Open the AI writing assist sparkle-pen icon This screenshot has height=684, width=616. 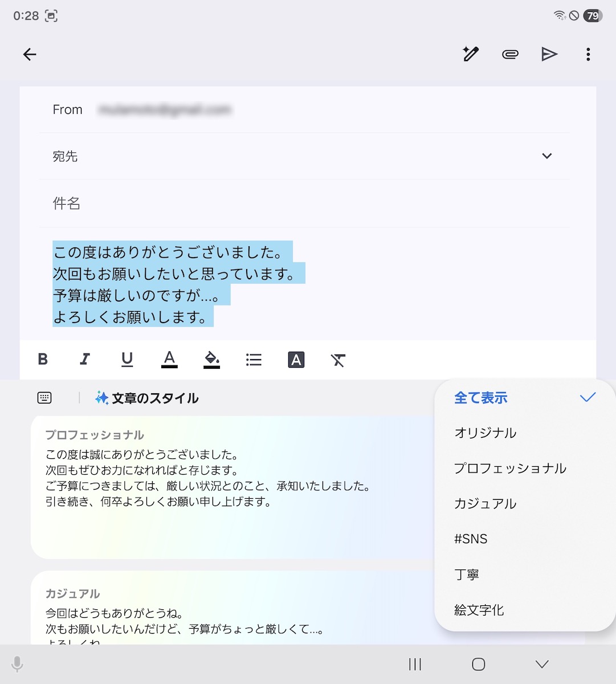tap(470, 54)
